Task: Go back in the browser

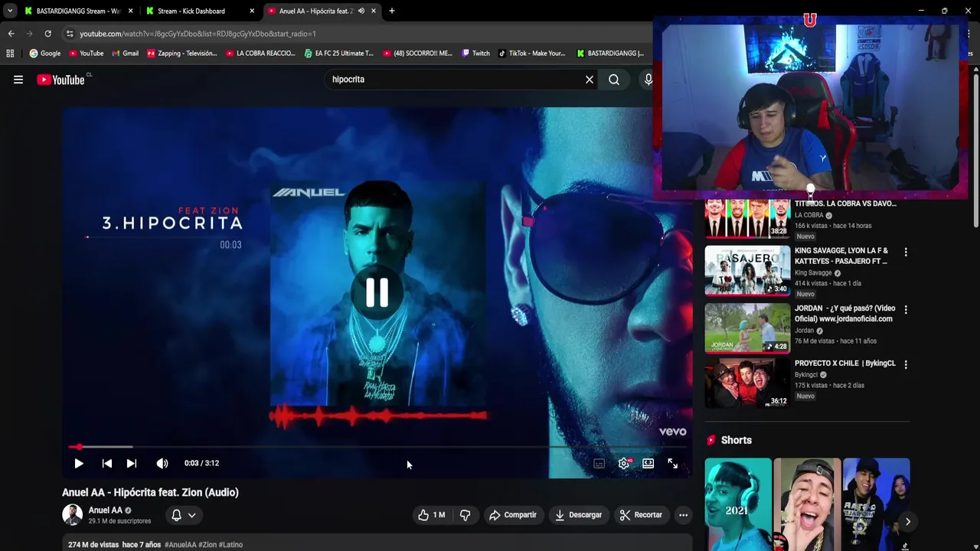Action: pos(11,34)
